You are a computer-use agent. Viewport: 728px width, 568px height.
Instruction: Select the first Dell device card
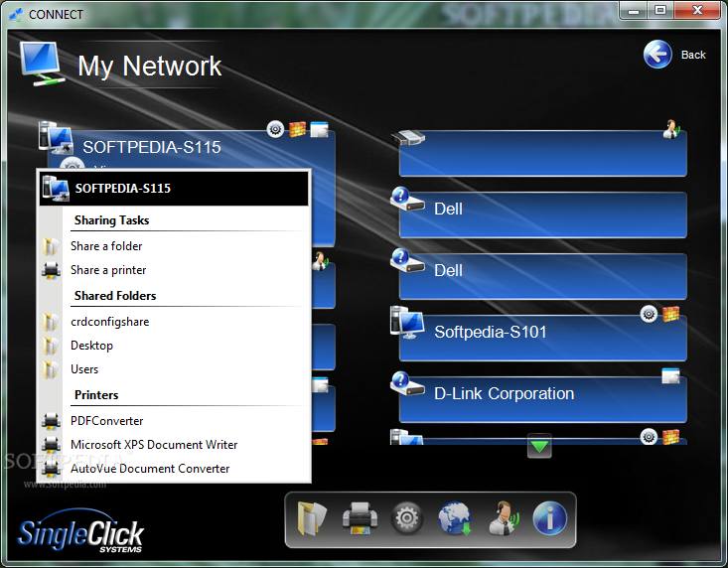[x=542, y=214]
